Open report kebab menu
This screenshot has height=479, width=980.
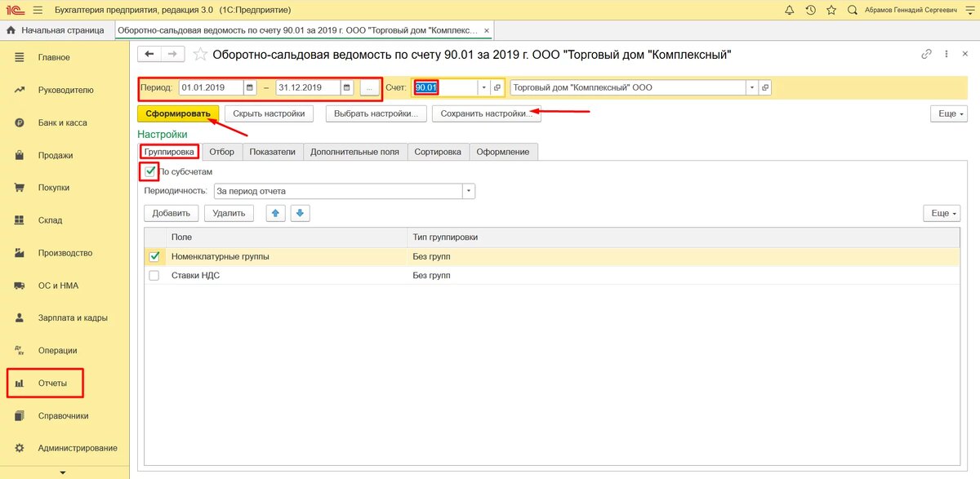pos(946,55)
